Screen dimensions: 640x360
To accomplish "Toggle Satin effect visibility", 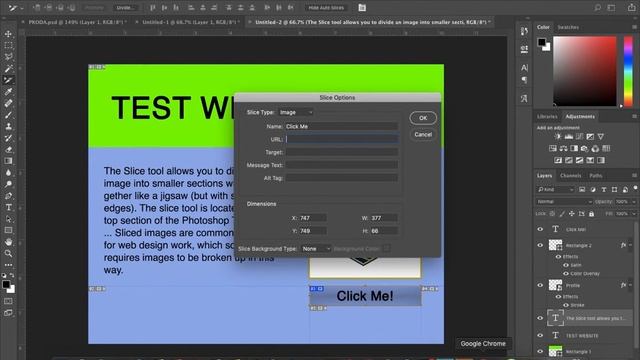I will point(566,265).
